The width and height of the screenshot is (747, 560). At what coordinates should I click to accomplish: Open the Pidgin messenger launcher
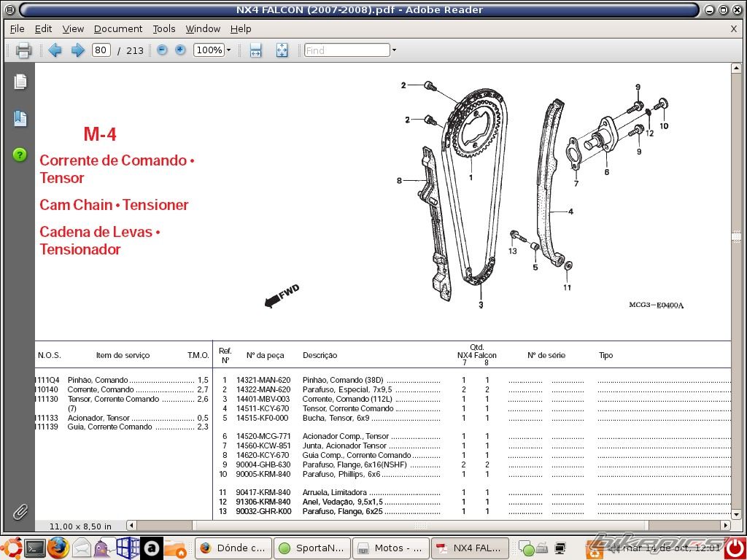(104, 548)
